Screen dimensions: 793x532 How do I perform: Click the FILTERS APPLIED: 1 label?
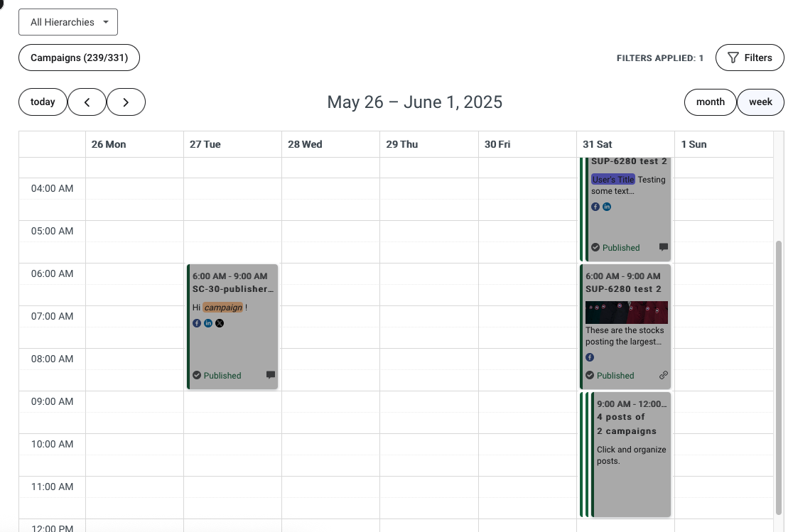point(660,58)
